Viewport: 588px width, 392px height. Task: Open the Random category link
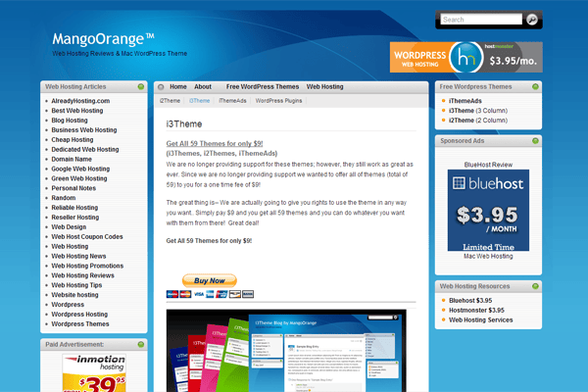[x=64, y=198]
